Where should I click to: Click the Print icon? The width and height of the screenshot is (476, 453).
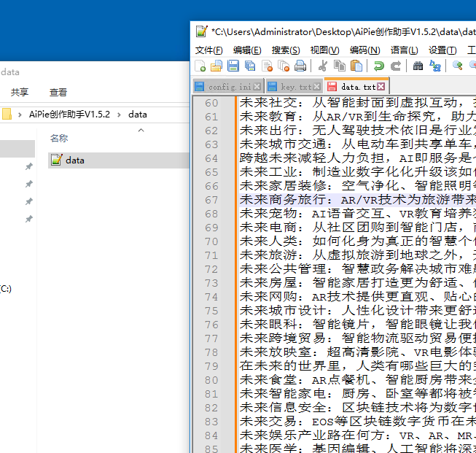pos(300,66)
